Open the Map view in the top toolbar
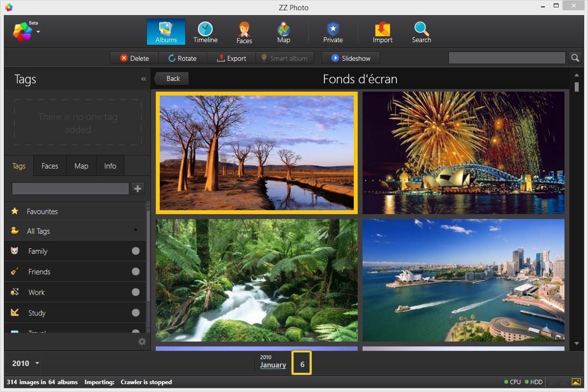The height and width of the screenshot is (392, 588). point(284,32)
